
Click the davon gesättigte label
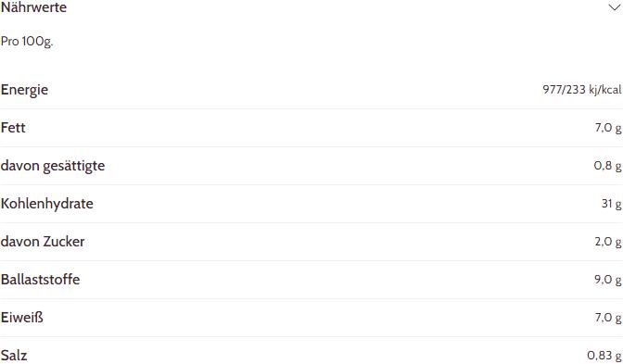[x=53, y=166]
